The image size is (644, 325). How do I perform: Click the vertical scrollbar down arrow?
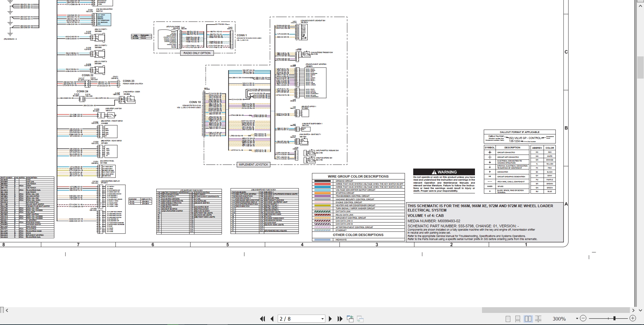tap(640, 310)
